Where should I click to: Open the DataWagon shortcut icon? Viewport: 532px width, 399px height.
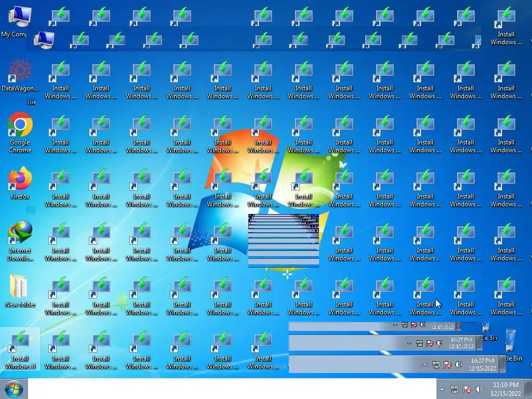(20, 76)
